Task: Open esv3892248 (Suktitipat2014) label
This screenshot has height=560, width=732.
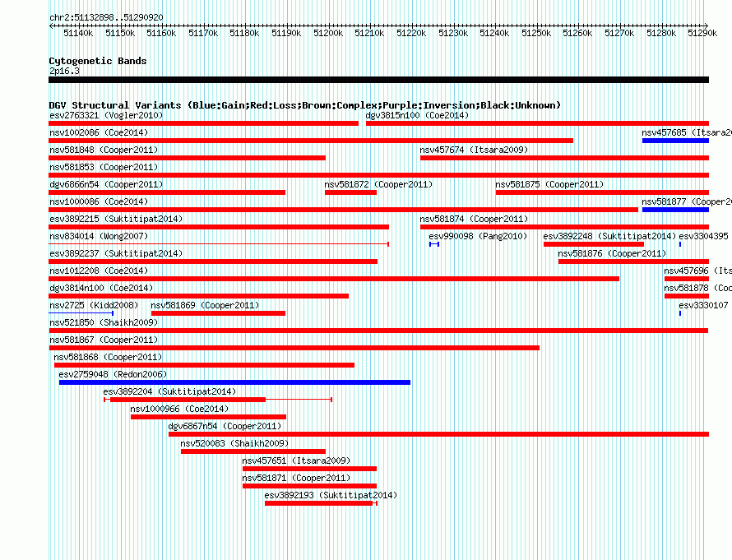Action: pos(609,236)
